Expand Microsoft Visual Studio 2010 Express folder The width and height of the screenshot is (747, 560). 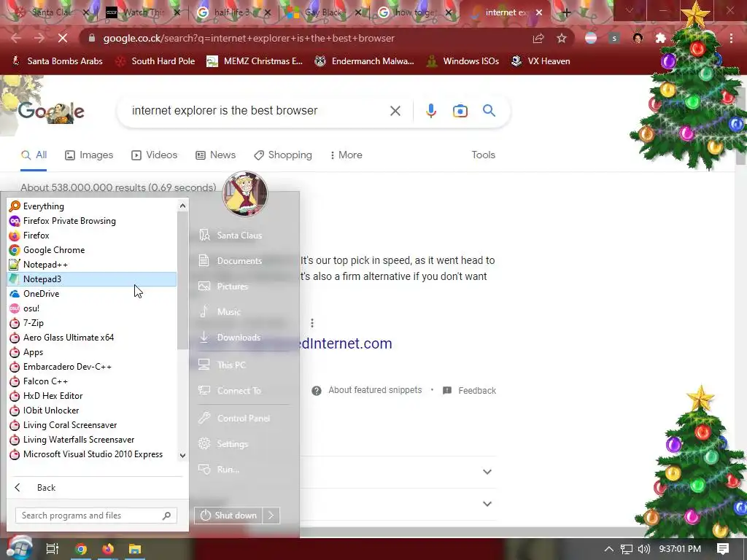point(91,454)
